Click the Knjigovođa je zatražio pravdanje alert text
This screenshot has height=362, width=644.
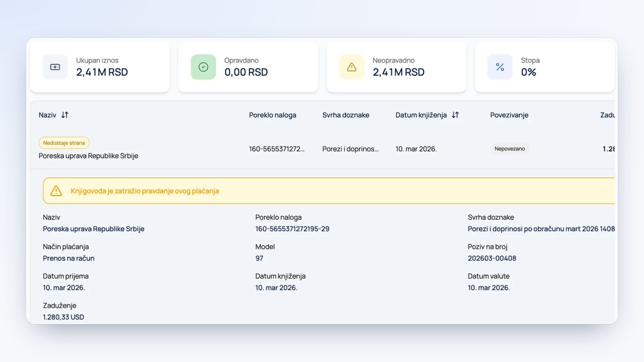(145, 191)
